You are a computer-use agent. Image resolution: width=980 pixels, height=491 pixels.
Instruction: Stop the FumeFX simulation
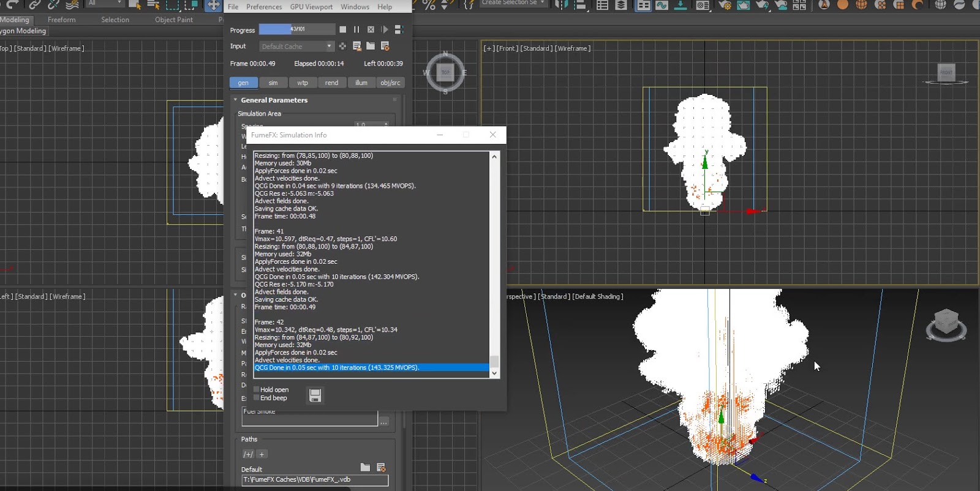point(342,29)
